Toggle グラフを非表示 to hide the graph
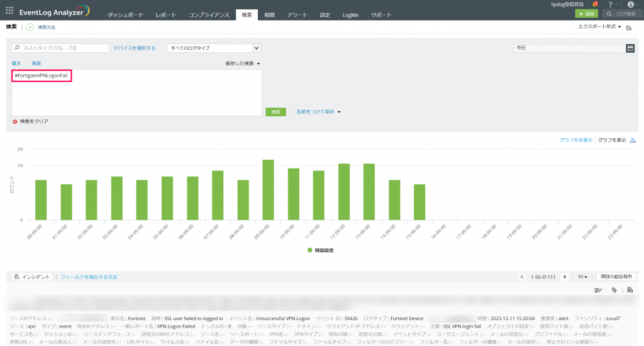 pyautogui.click(x=575, y=140)
